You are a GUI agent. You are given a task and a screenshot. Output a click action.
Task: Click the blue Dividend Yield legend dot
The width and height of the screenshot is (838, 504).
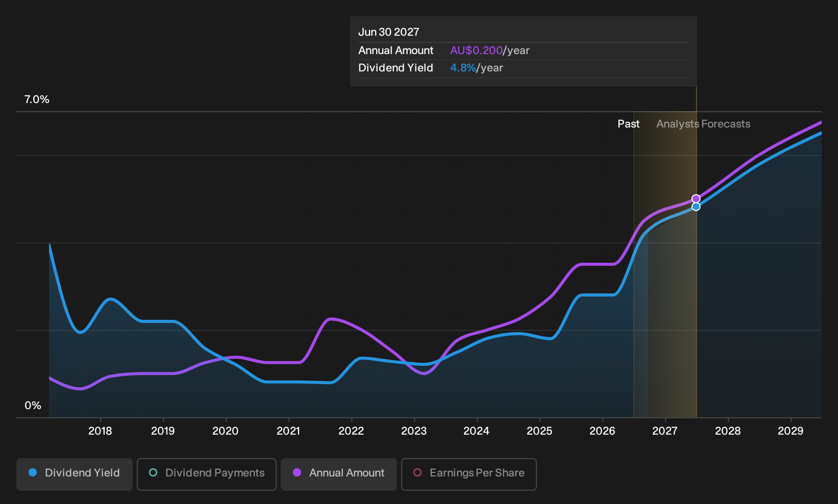[x=33, y=473]
